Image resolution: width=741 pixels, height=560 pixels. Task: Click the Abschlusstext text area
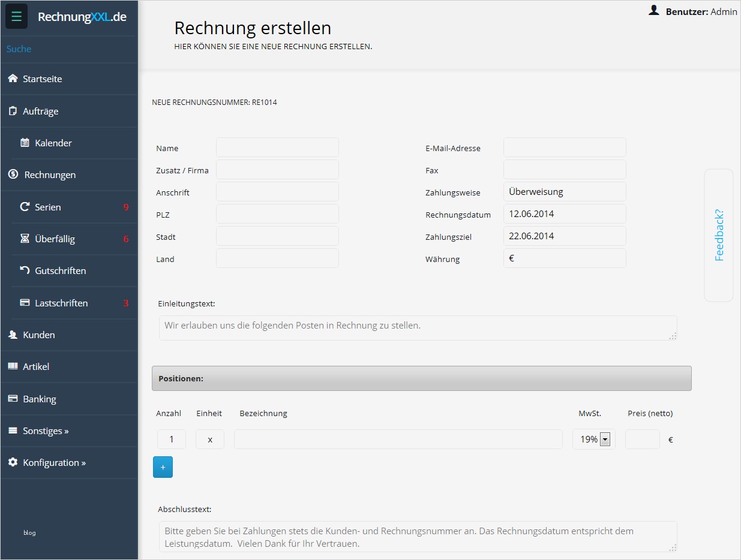pos(418,537)
